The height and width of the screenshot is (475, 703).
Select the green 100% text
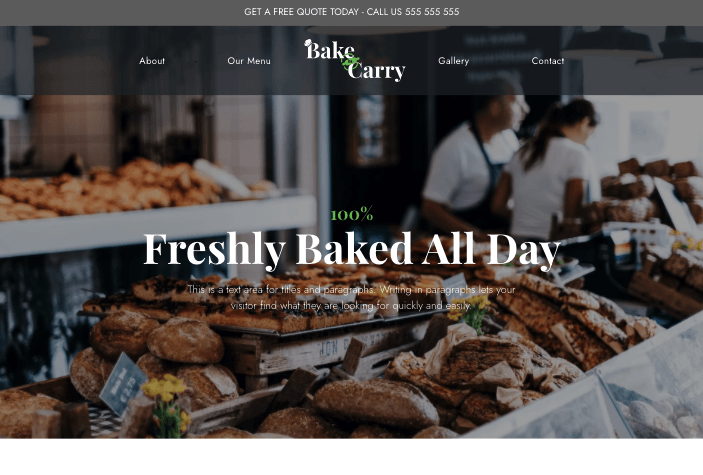pyautogui.click(x=352, y=214)
